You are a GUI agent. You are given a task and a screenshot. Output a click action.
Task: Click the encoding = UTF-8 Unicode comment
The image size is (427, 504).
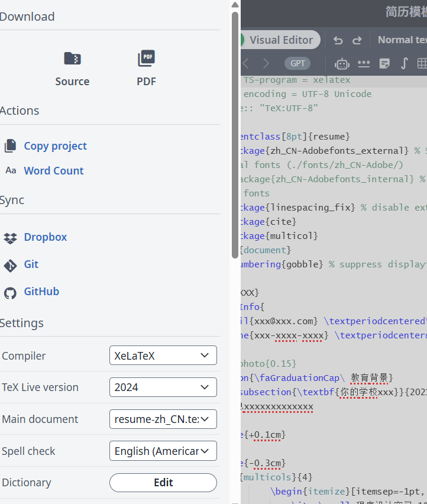308,94
